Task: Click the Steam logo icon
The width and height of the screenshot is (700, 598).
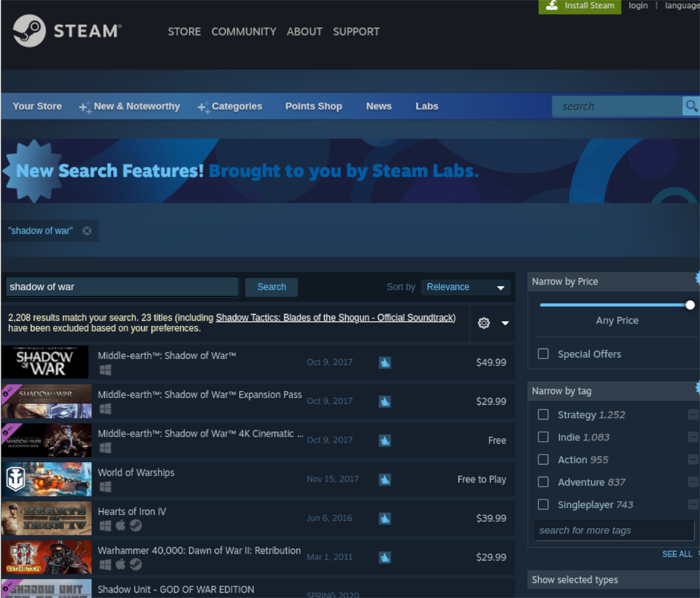Action: [29, 31]
